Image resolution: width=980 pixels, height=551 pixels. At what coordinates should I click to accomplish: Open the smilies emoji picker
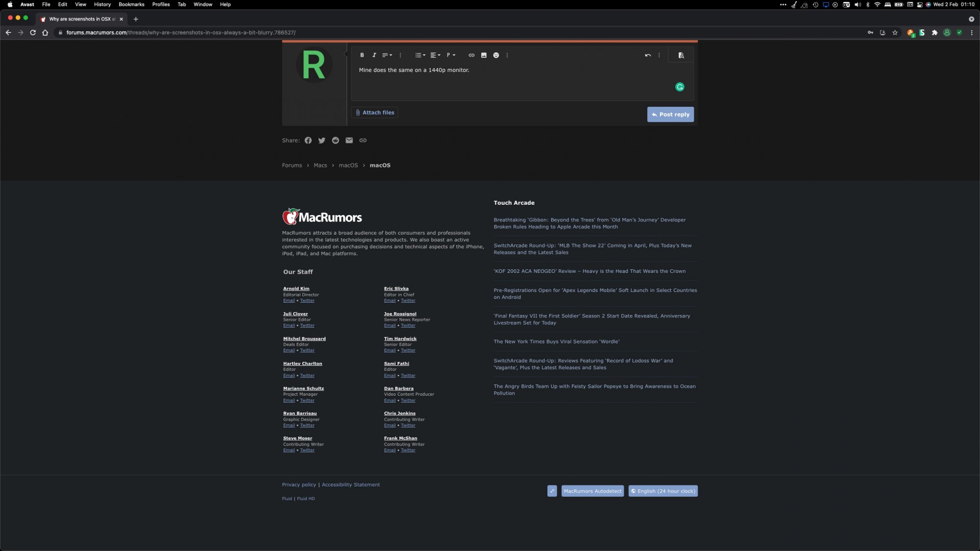coord(496,55)
